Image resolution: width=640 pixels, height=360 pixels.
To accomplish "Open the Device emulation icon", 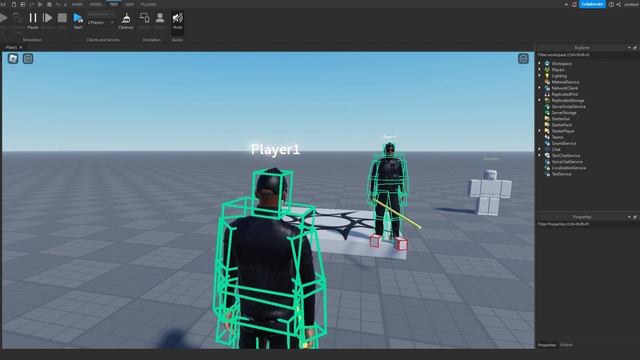I will pos(144,18).
